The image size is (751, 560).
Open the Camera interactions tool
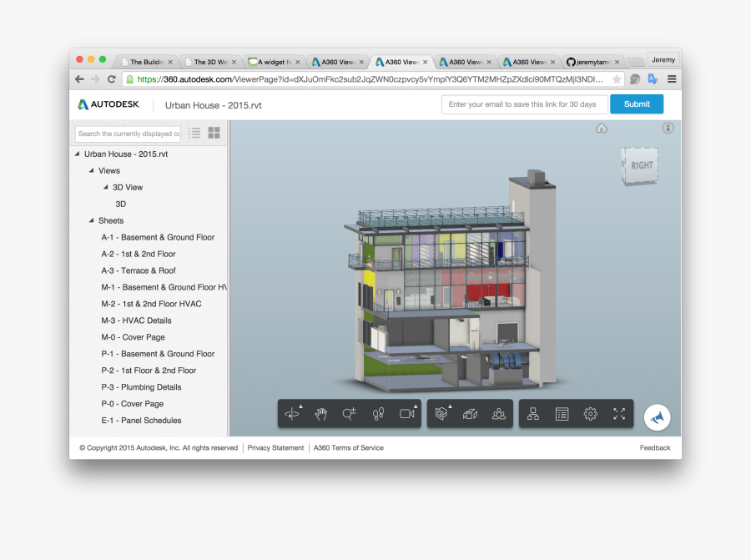click(x=406, y=413)
